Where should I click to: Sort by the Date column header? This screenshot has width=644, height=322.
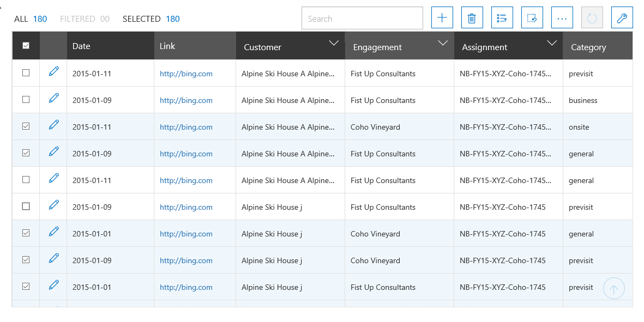[111, 46]
